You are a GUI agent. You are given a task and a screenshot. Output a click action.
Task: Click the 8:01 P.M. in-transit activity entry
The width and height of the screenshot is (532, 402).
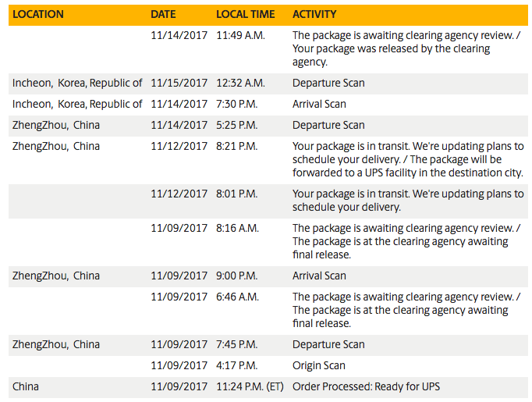[x=408, y=201]
